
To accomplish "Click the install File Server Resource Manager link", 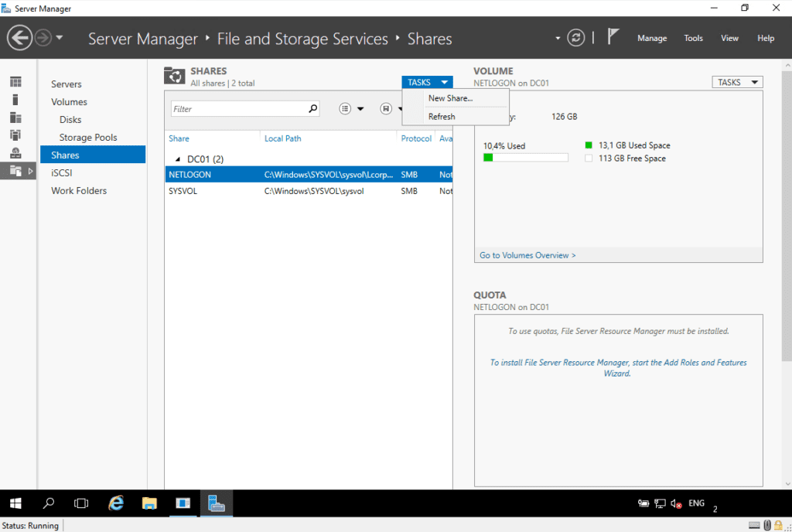I will [618, 367].
